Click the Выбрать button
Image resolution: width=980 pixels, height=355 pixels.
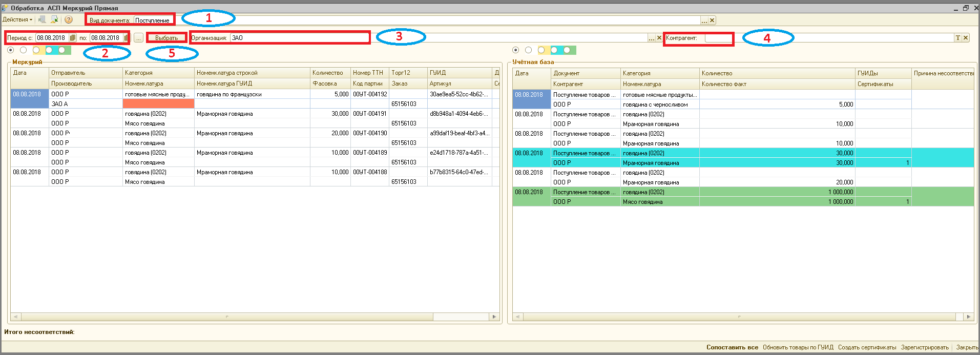click(166, 38)
